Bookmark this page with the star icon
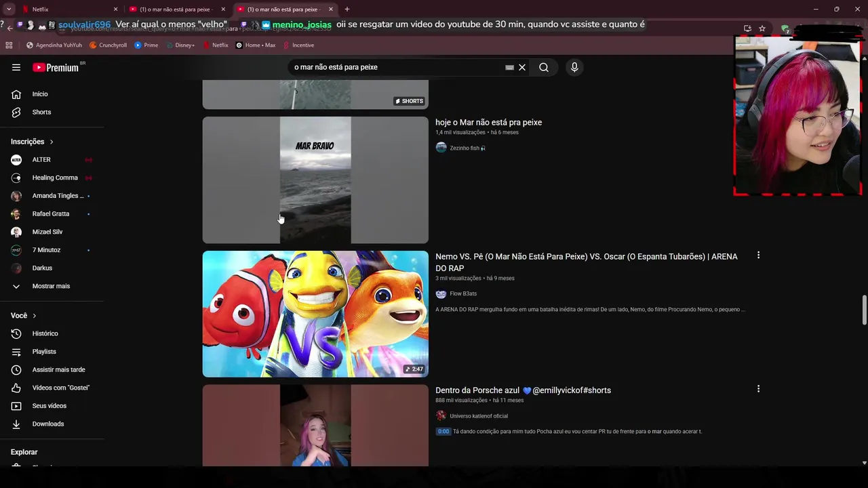This screenshot has height=488, width=868. (762, 28)
